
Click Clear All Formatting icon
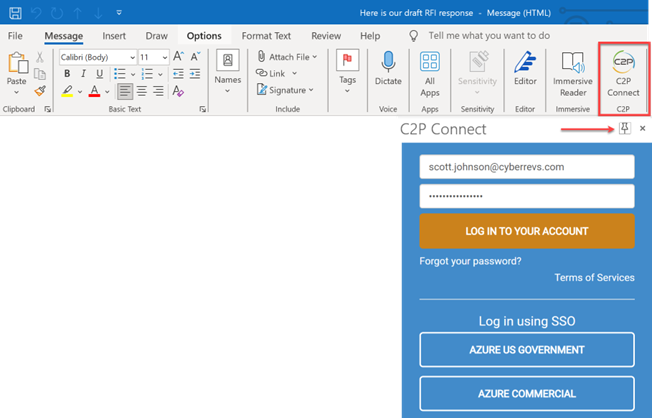click(178, 91)
